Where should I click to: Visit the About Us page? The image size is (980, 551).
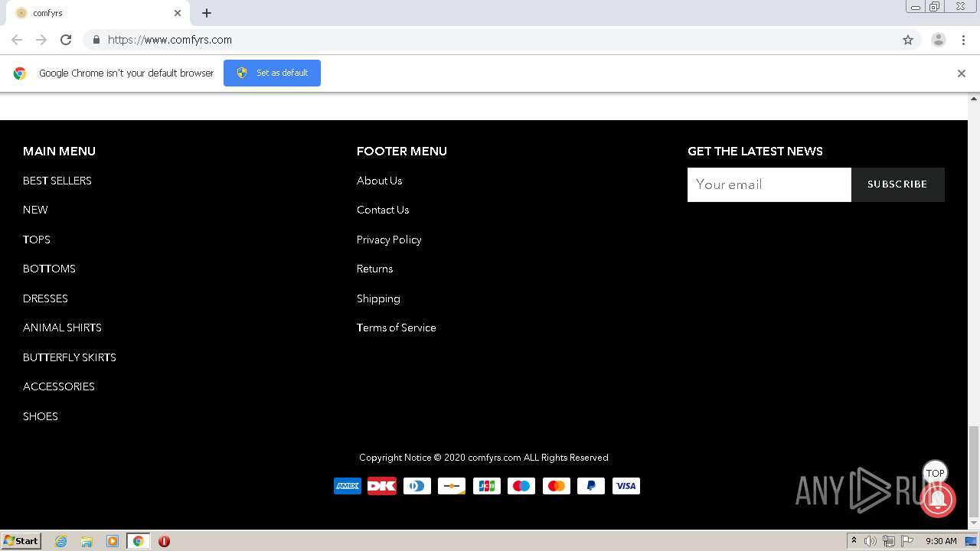pyautogui.click(x=379, y=181)
